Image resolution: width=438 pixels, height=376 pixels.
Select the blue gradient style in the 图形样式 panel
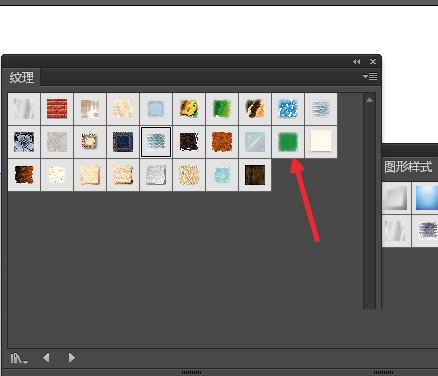426,198
